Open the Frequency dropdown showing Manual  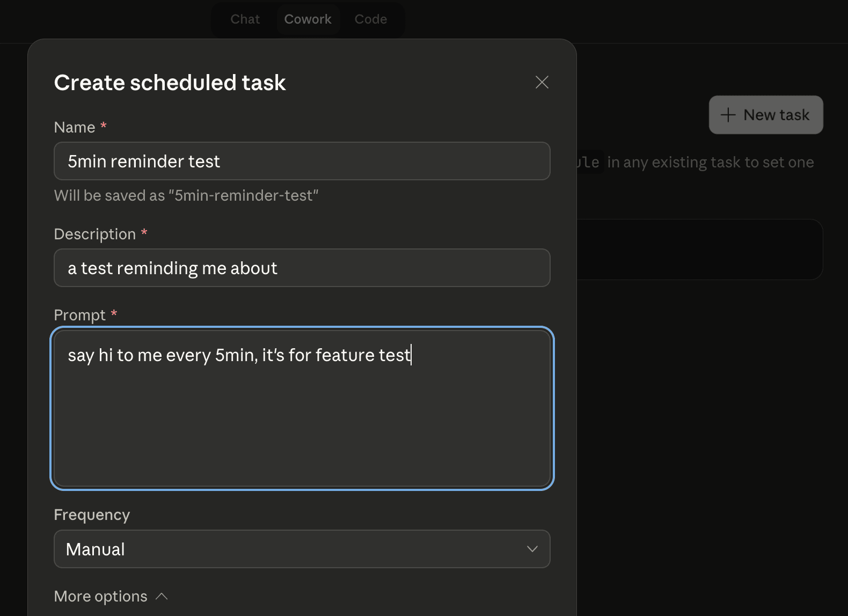coord(302,549)
